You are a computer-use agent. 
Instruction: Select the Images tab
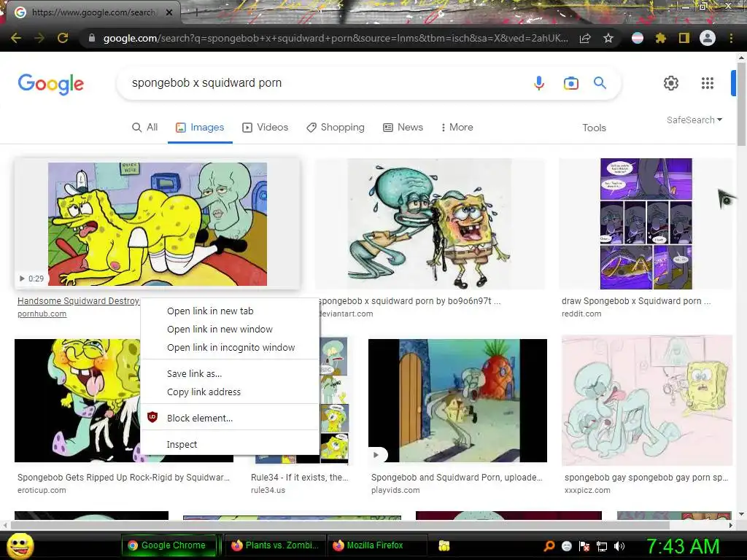200,127
